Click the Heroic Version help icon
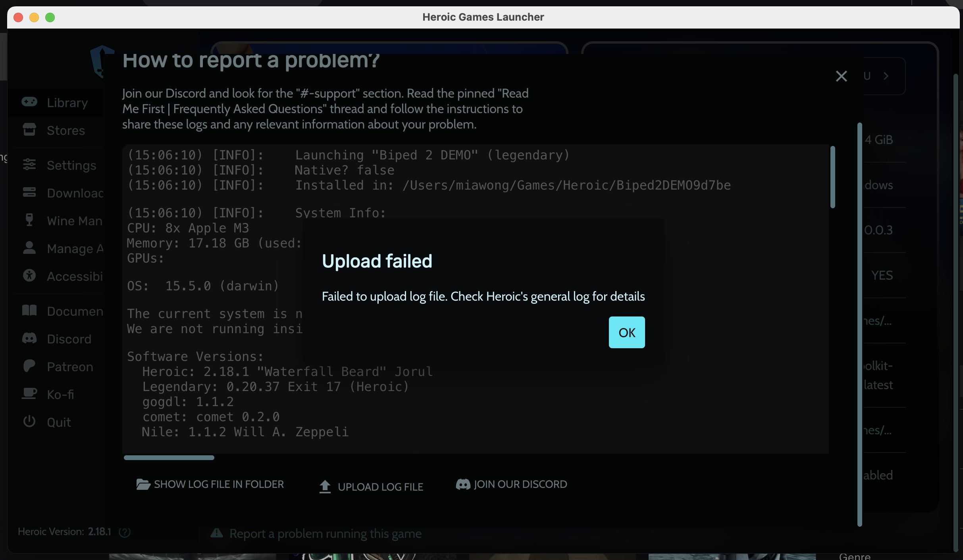Viewport: 963px width, 560px height. (x=125, y=533)
